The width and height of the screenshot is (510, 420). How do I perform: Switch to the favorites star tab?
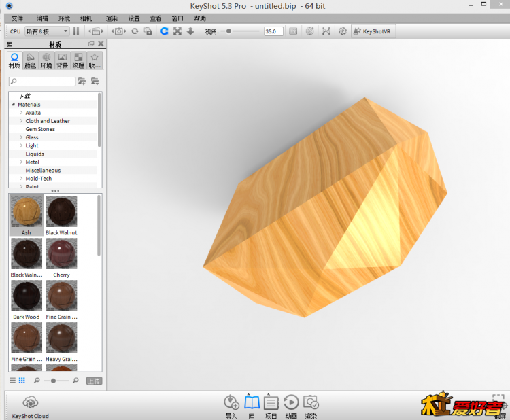[x=95, y=60]
